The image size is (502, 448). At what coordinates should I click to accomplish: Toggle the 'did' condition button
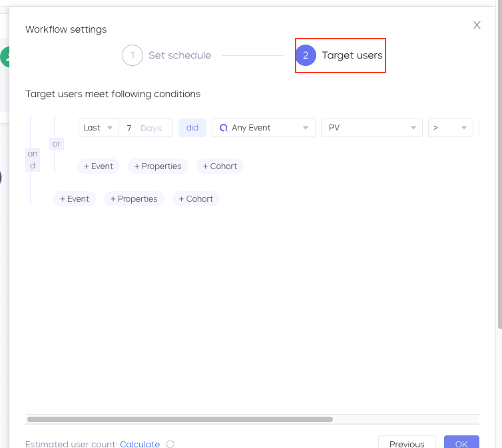tap(192, 128)
